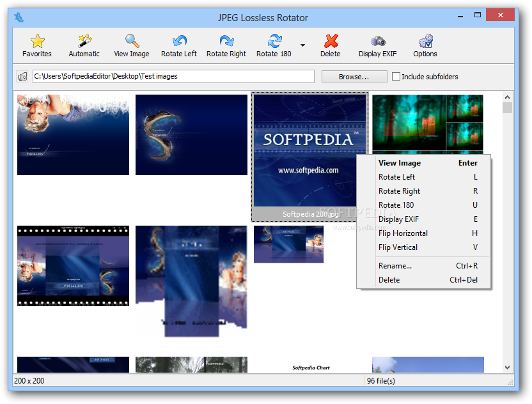This screenshot has width=532, height=404.
Task: Select the small collage thumbnail
Action: (x=289, y=244)
